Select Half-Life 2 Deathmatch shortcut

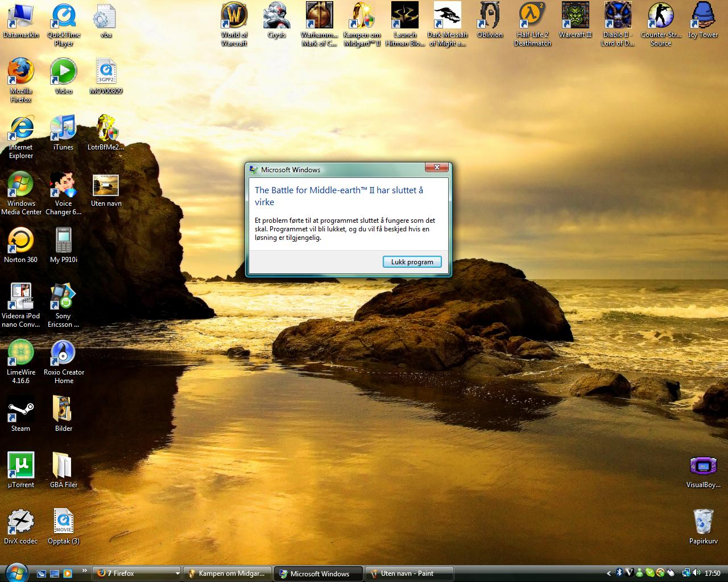(x=533, y=24)
